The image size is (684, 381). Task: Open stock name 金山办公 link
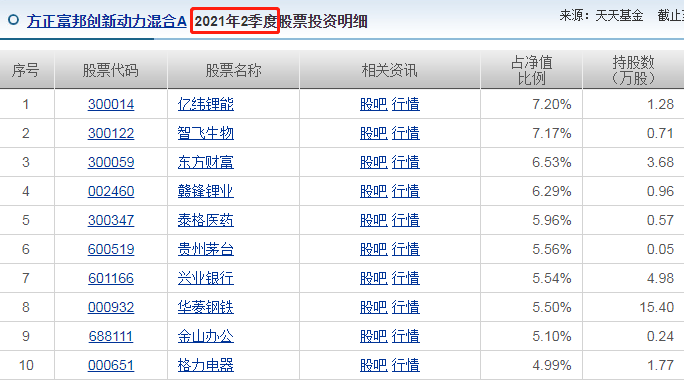click(205, 336)
